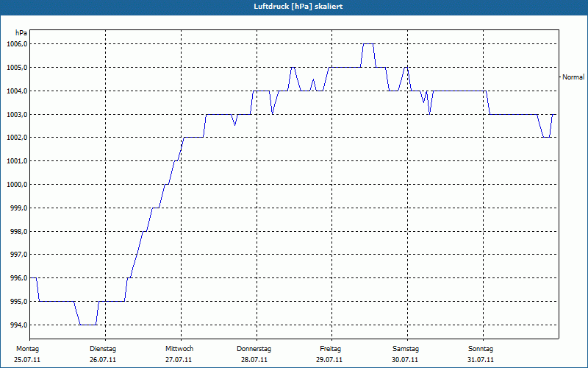Select the "Sonntag" day label
The width and height of the screenshot is (588, 368).
click(x=481, y=349)
